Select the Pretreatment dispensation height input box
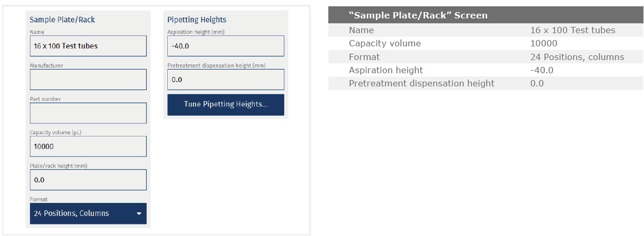 pyautogui.click(x=225, y=80)
